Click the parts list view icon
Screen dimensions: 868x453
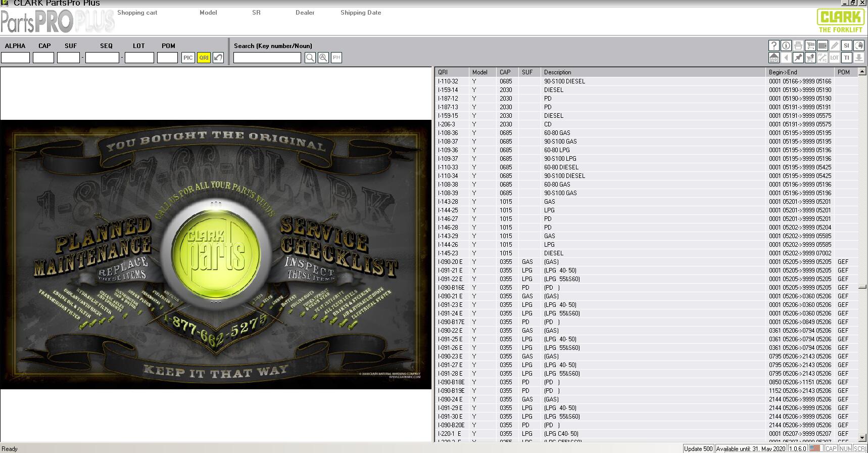822,46
